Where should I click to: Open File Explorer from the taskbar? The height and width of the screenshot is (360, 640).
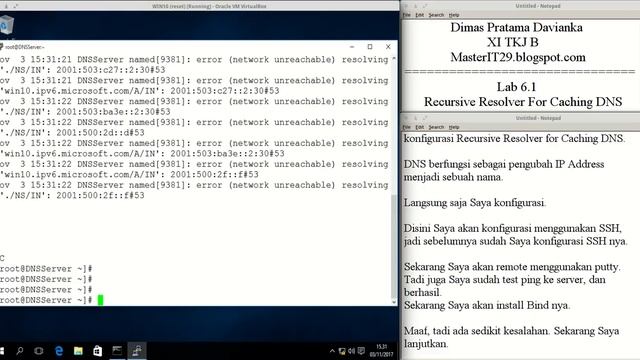pyautogui.click(x=78, y=351)
